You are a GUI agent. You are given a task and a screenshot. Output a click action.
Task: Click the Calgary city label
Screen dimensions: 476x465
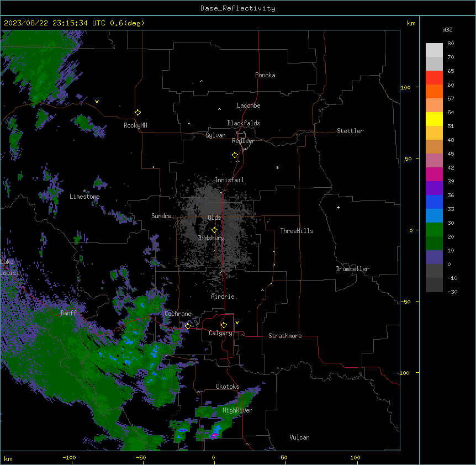point(221,333)
